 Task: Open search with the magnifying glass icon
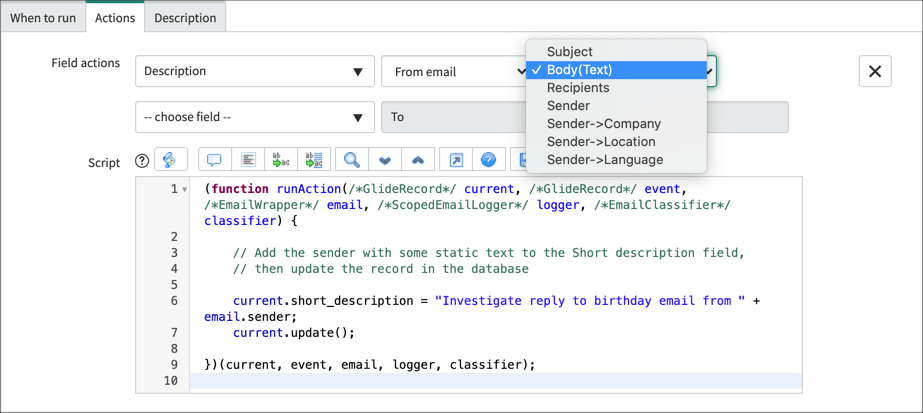click(352, 160)
